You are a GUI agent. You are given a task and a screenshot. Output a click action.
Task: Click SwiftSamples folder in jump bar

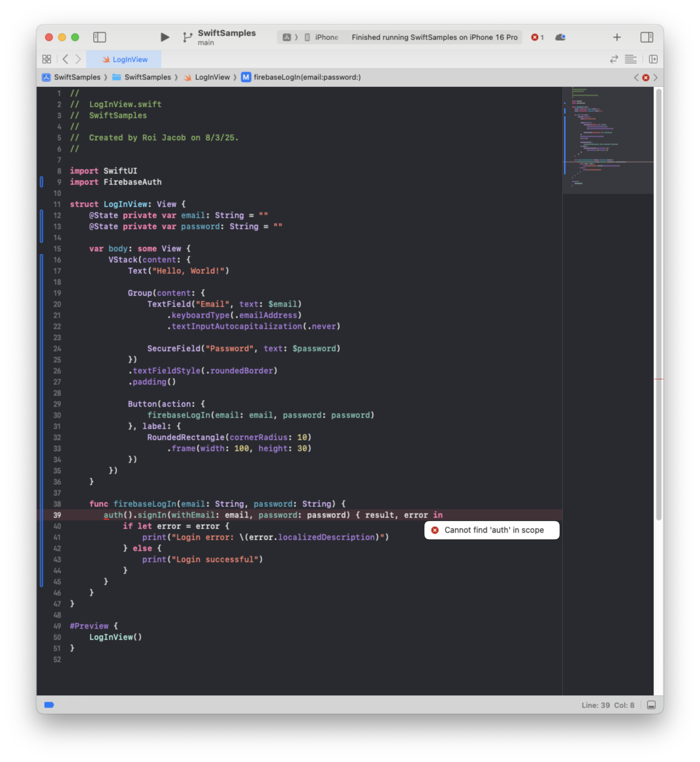coord(142,77)
